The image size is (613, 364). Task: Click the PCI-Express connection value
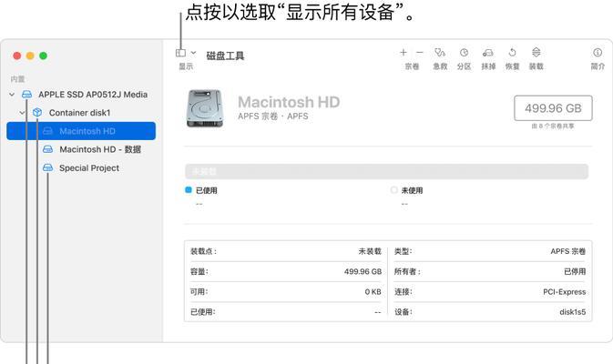(x=564, y=292)
